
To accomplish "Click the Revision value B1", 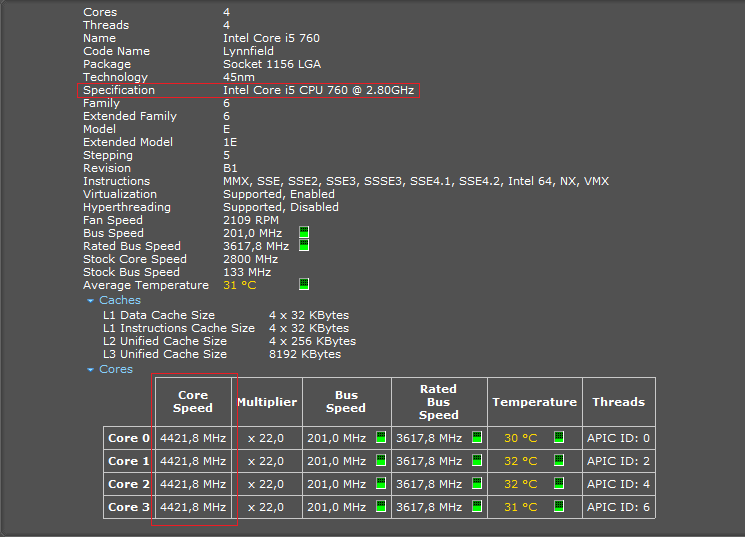I will tap(230, 168).
